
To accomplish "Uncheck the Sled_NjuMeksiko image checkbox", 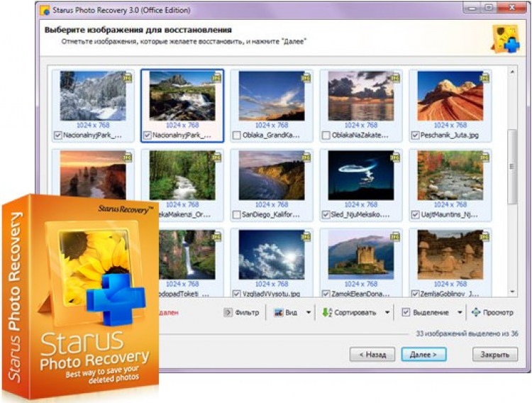I will (x=326, y=215).
